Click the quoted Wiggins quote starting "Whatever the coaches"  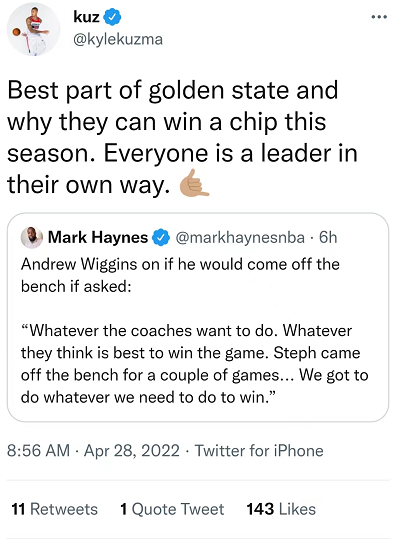point(195,364)
